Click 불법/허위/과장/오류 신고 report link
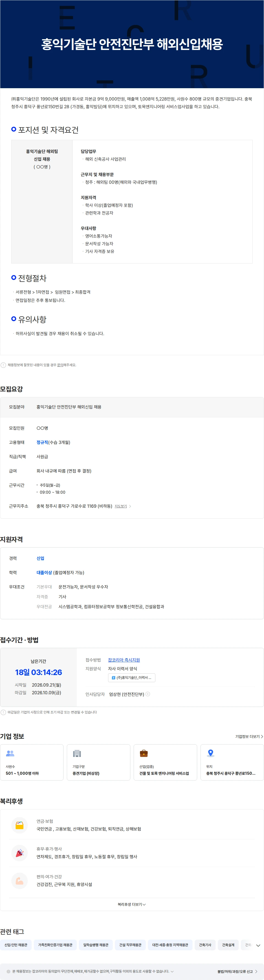 pyautogui.click(x=237, y=971)
